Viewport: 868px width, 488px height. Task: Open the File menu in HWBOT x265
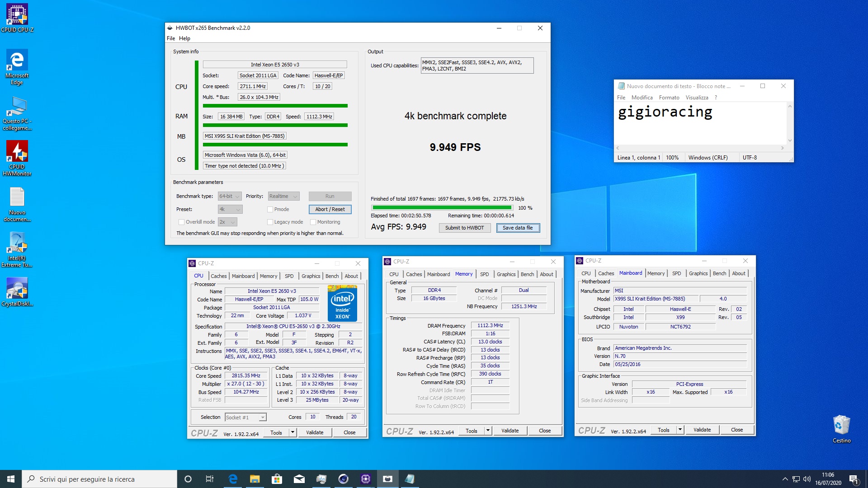click(x=171, y=38)
